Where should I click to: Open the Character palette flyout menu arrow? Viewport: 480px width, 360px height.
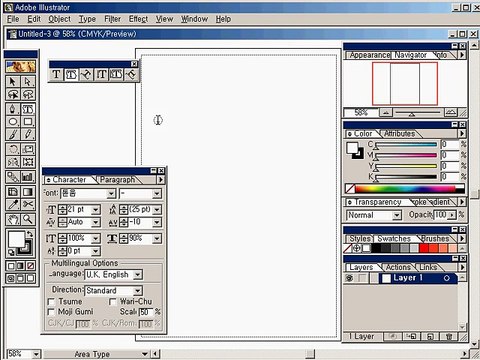click(161, 180)
